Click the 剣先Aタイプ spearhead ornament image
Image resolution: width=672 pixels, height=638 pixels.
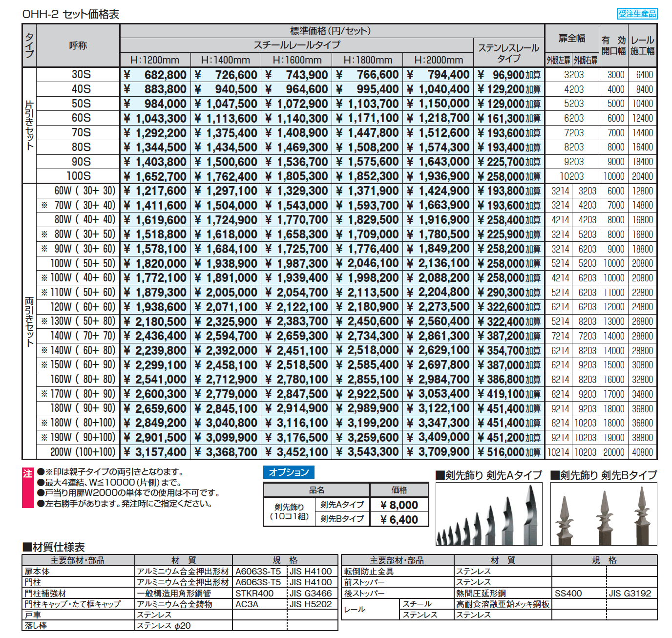pyautogui.click(x=488, y=513)
